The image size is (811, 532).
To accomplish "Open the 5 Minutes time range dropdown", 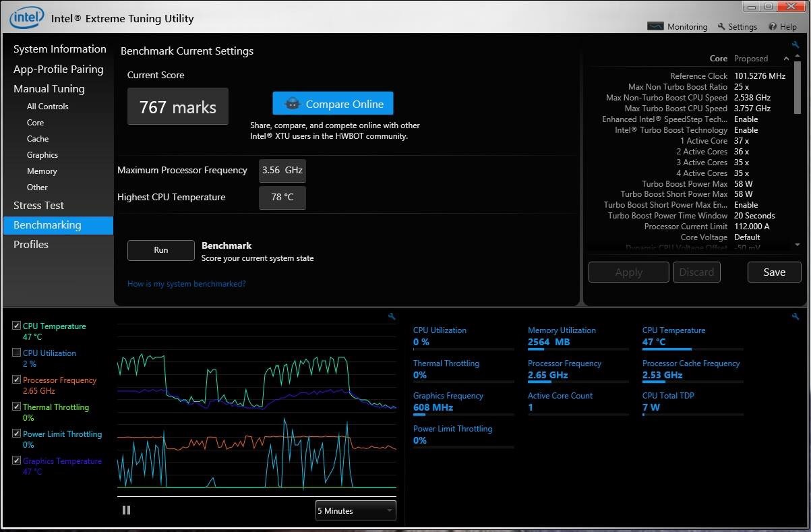I will coord(355,510).
